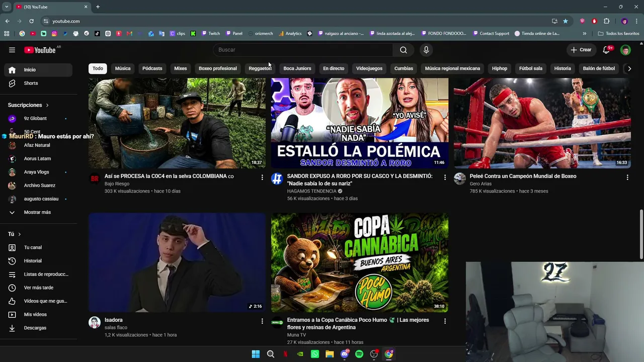Open the notifications bell
644x362 pixels.
click(x=606, y=50)
